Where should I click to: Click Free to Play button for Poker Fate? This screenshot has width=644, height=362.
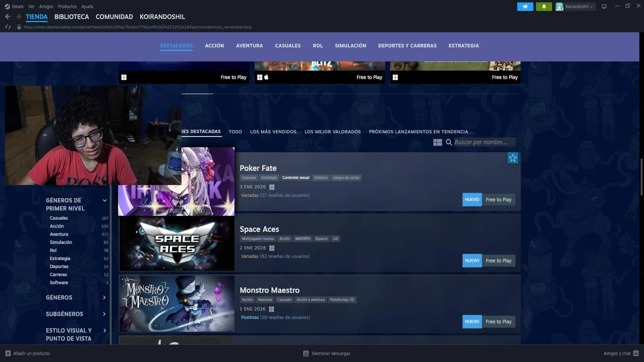[x=499, y=200]
